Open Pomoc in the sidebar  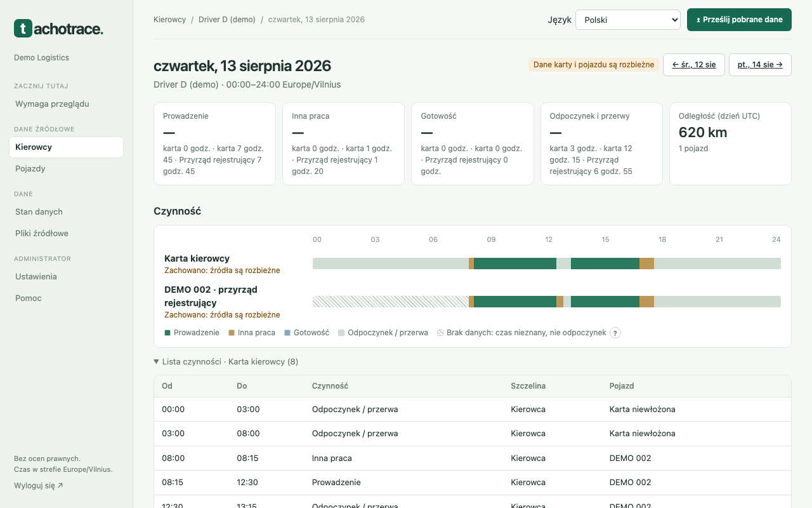(x=66, y=298)
